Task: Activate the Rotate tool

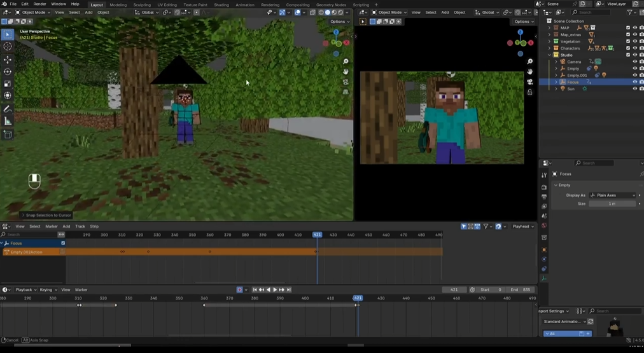Action: [x=8, y=72]
